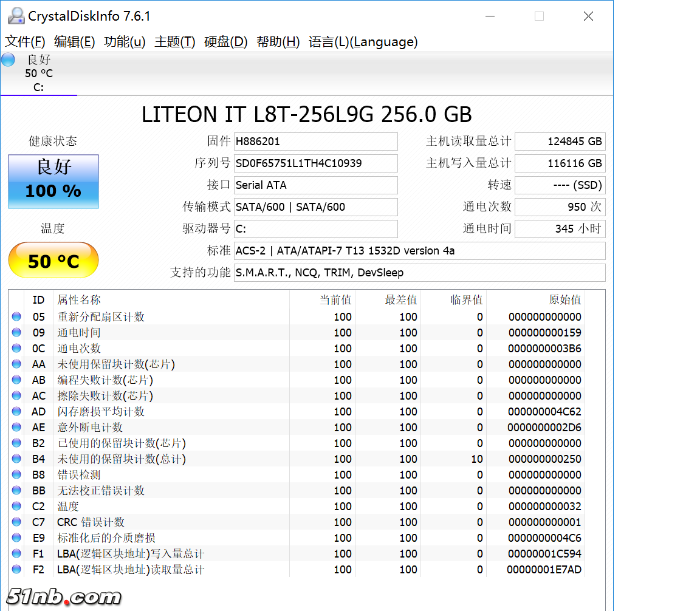
Task: Click the blue disk status orb for C:
Action: point(8,60)
